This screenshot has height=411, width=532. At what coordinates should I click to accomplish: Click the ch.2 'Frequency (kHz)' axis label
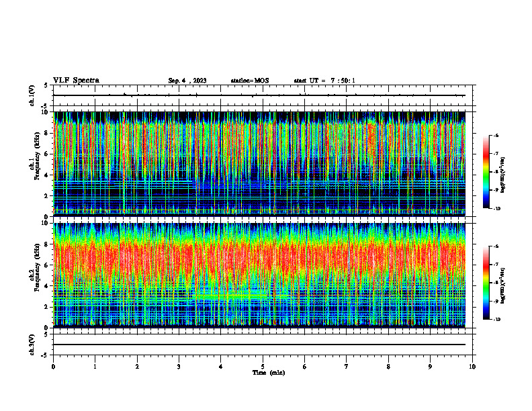(37, 267)
